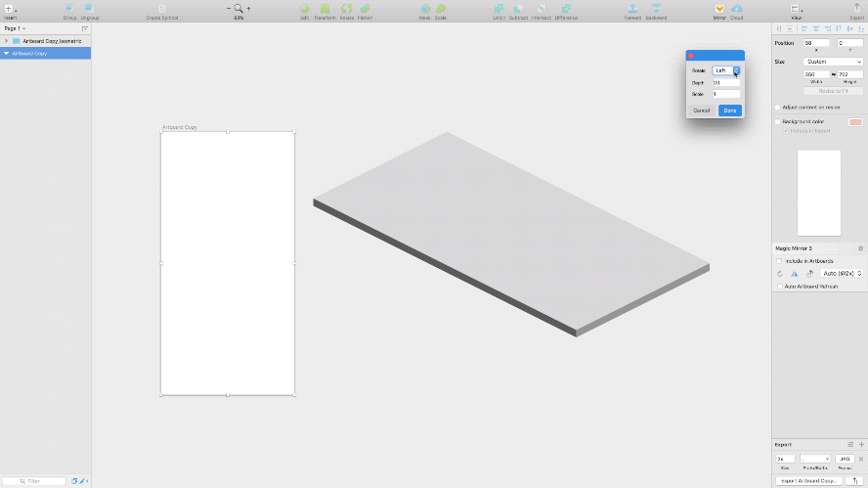Open the Page 1 dropdown
868x488 pixels.
15,28
